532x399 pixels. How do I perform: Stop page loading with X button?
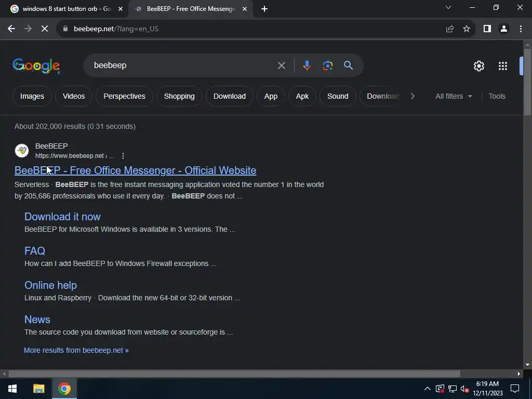(45, 29)
